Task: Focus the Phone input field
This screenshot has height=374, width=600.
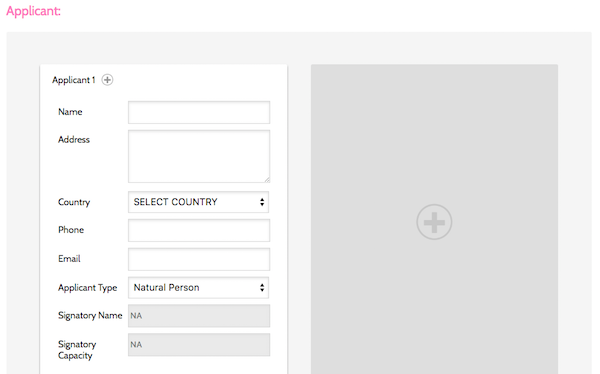Action: pyautogui.click(x=199, y=230)
